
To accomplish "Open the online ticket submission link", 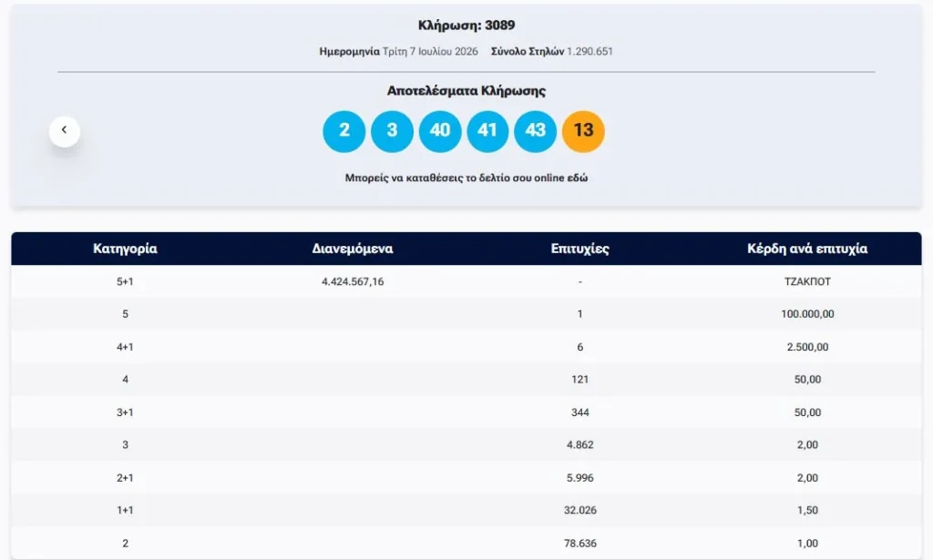I will click(x=466, y=178).
